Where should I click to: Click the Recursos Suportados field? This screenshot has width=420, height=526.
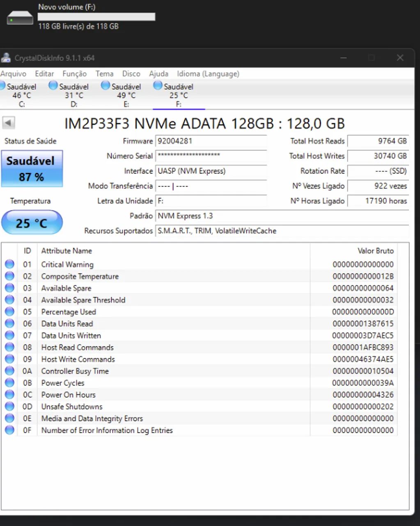[282, 231]
